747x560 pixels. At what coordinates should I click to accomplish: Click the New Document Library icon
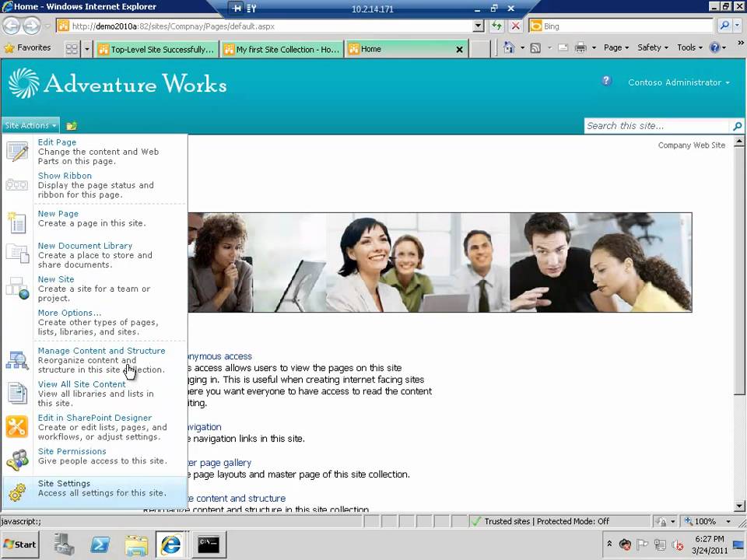[18, 254]
